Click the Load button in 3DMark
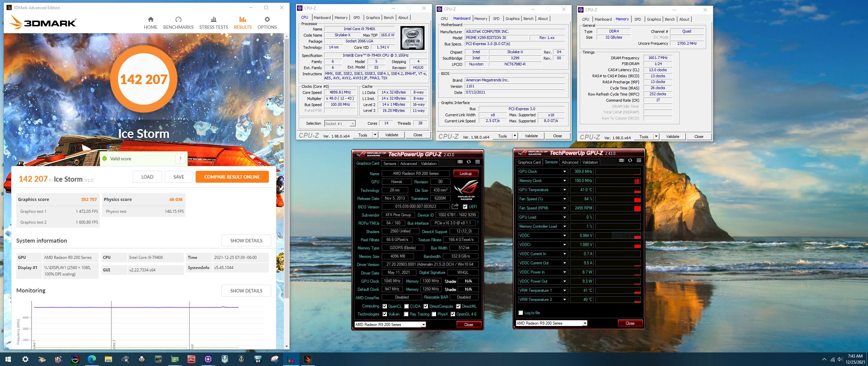868x366 pixels. (x=147, y=177)
